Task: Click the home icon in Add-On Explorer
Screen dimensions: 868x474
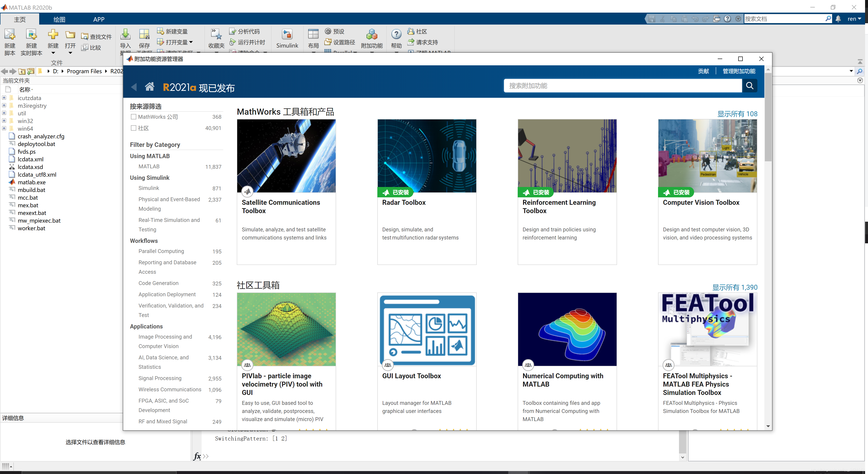Action: tap(150, 87)
